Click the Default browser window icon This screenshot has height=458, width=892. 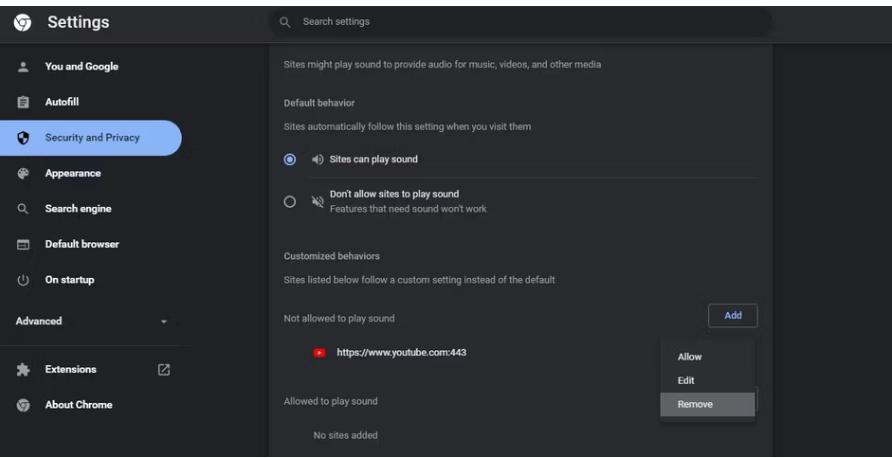[x=23, y=245]
